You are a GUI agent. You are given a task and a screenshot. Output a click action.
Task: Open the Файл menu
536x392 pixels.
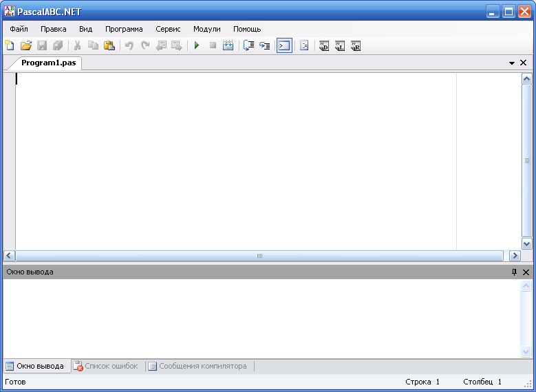[x=19, y=30]
